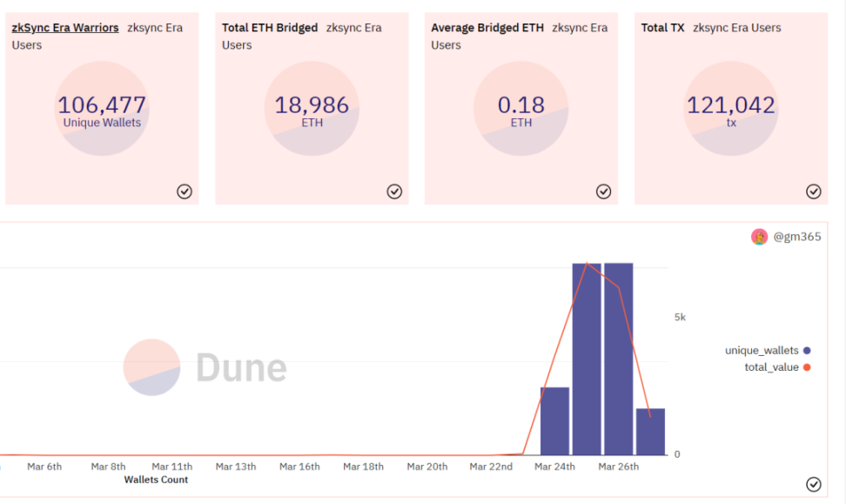Click the Wallets Count axis title
Viewport: 846px width, 504px height.
click(156, 480)
